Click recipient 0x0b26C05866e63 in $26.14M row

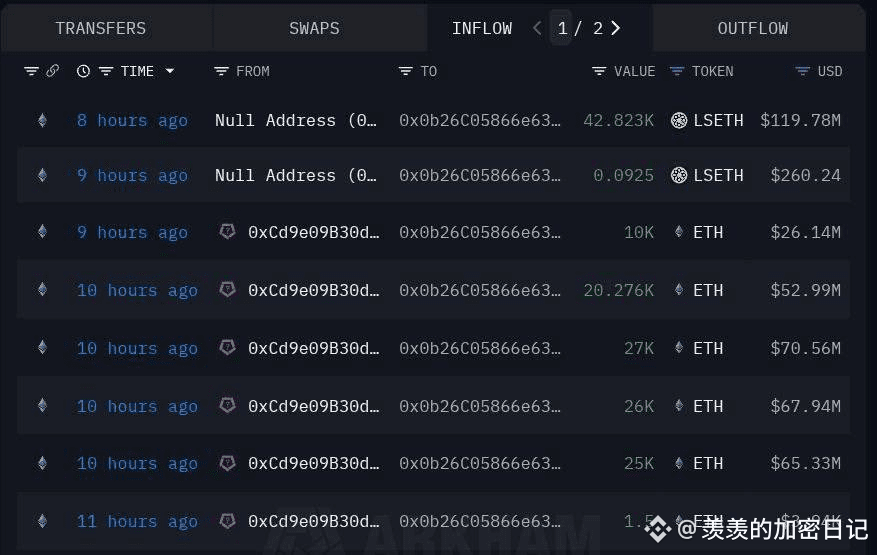480,232
